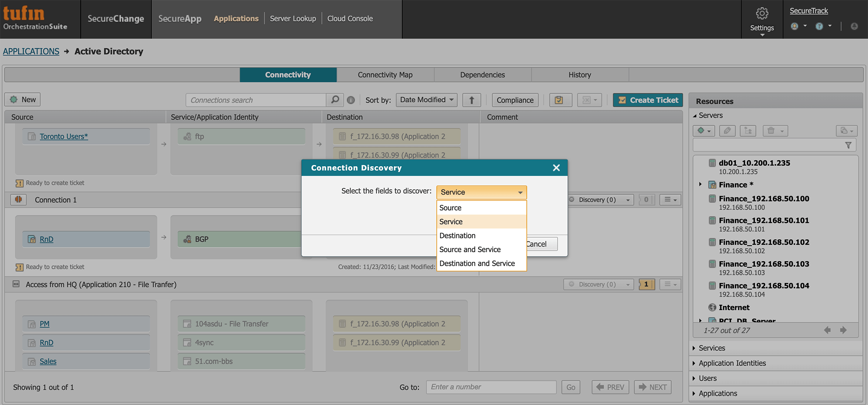Go back via APPLICATIONS breadcrumb link
This screenshot has width=868, height=405.
pyautogui.click(x=31, y=51)
